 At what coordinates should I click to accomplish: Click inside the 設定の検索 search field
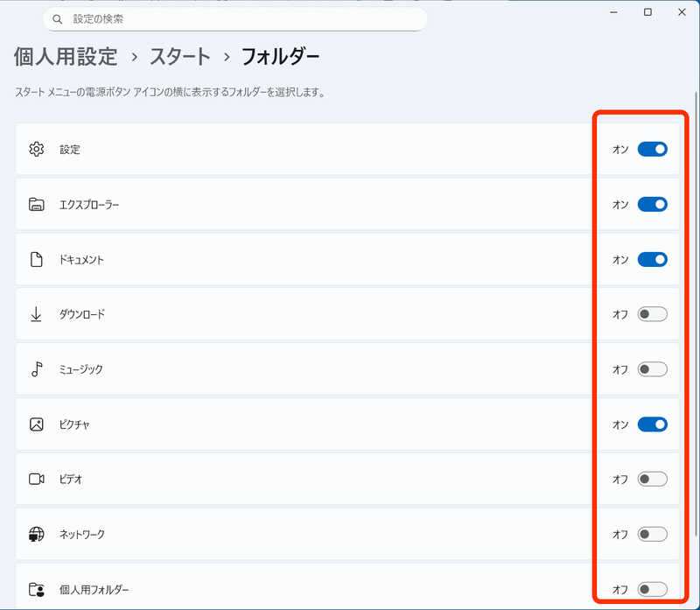219,18
